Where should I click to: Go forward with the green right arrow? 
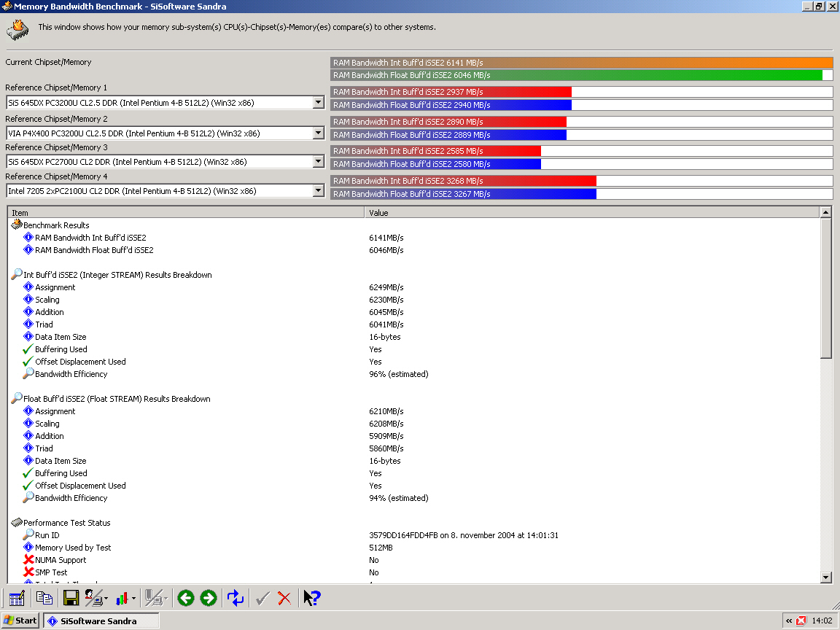pos(209,598)
